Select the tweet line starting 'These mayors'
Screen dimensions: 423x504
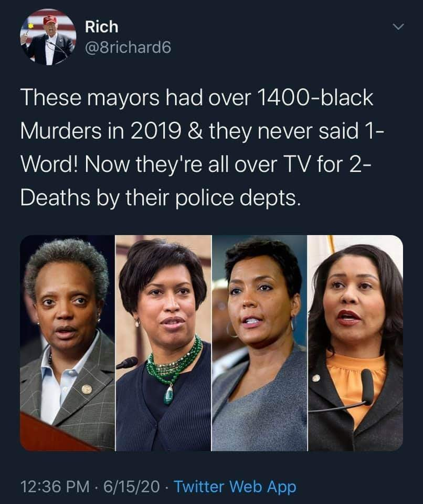click(197, 98)
